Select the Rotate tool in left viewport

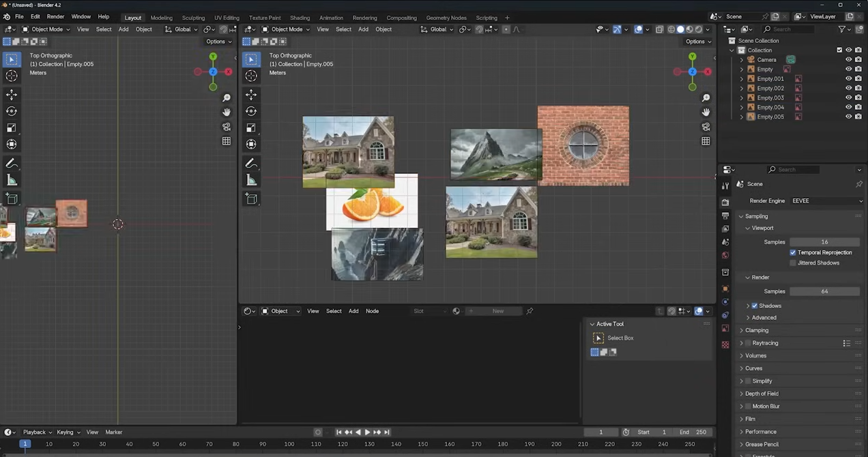point(12,111)
